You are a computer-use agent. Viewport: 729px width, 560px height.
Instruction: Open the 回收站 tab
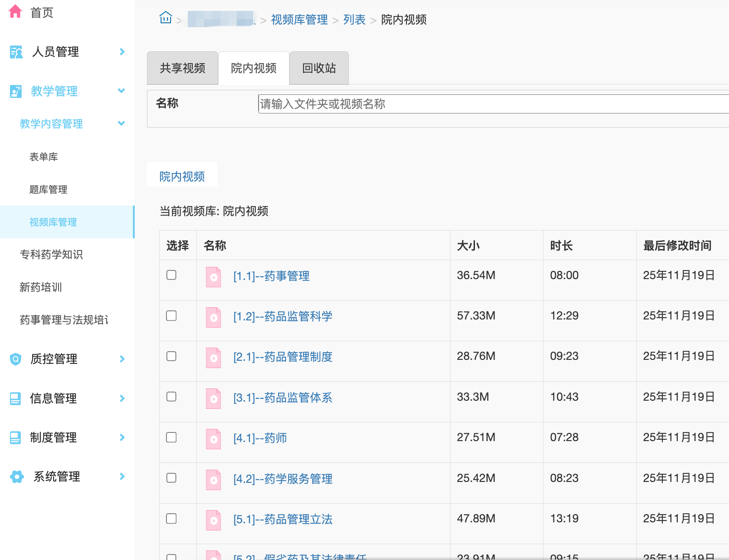point(319,68)
